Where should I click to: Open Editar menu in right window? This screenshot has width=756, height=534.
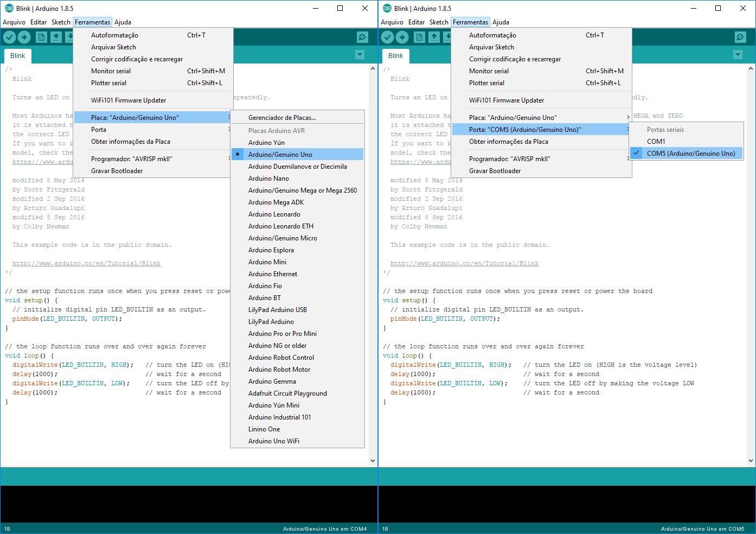pyautogui.click(x=417, y=22)
